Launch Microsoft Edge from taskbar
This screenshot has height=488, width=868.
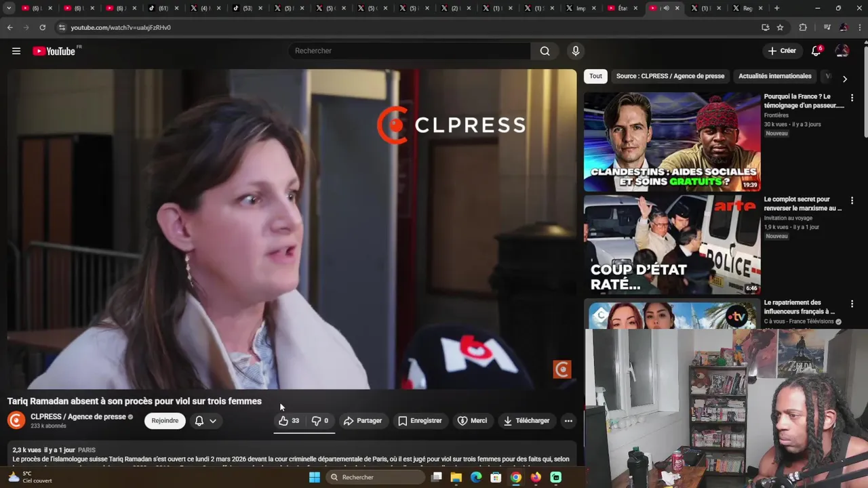[476, 477]
